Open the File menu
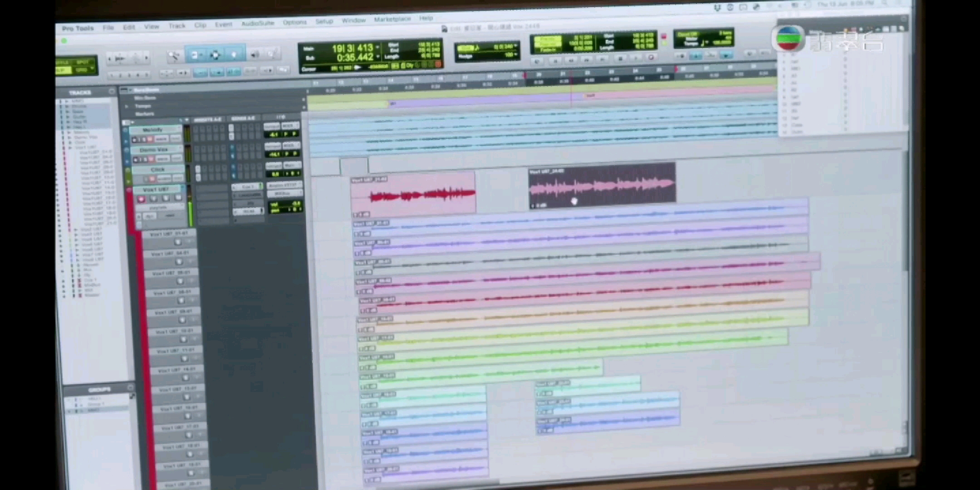 (x=108, y=28)
